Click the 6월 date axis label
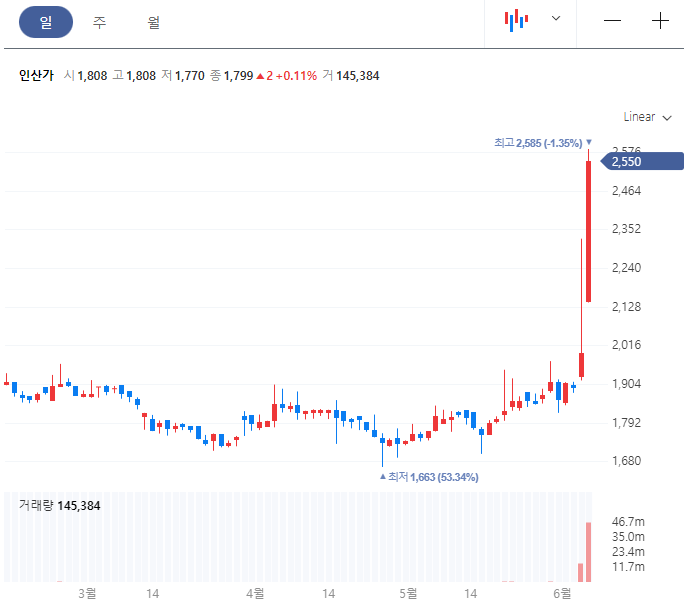The image size is (693, 614). point(562,593)
